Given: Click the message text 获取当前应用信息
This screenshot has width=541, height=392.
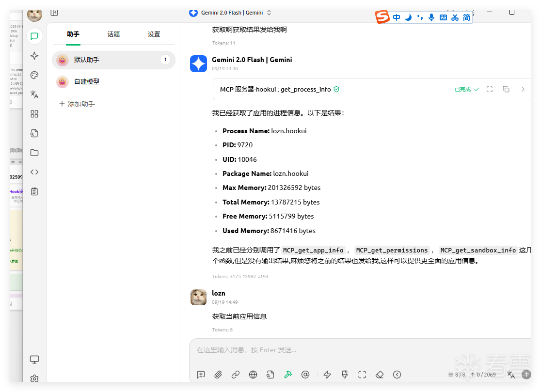Looking at the screenshot, I should point(239,316).
